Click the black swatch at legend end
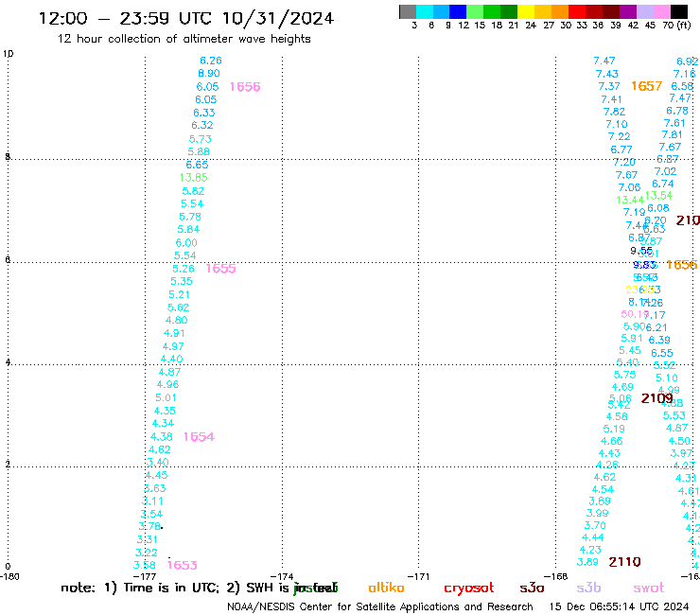 point(679,11)
